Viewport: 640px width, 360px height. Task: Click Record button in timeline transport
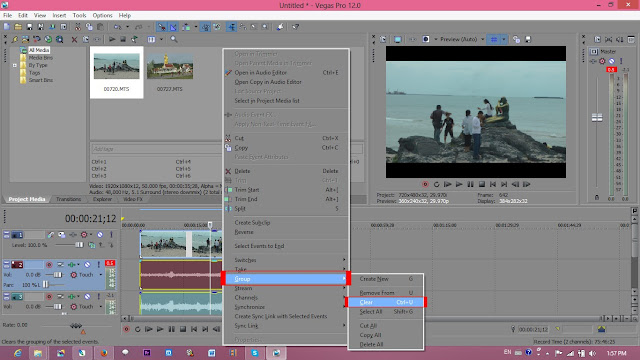click(127, 329)
